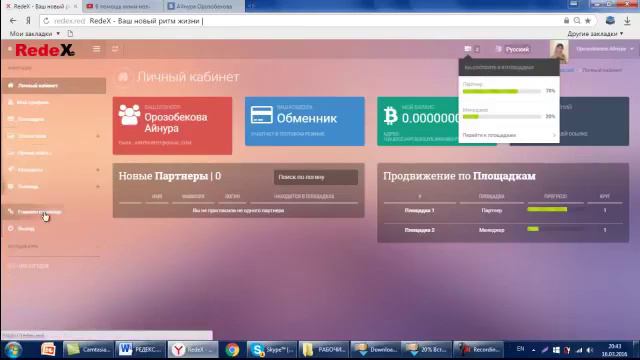The width and height of the screenshot is (640, 360).
Task: Select Русский language option
Action: click(517, 49)
